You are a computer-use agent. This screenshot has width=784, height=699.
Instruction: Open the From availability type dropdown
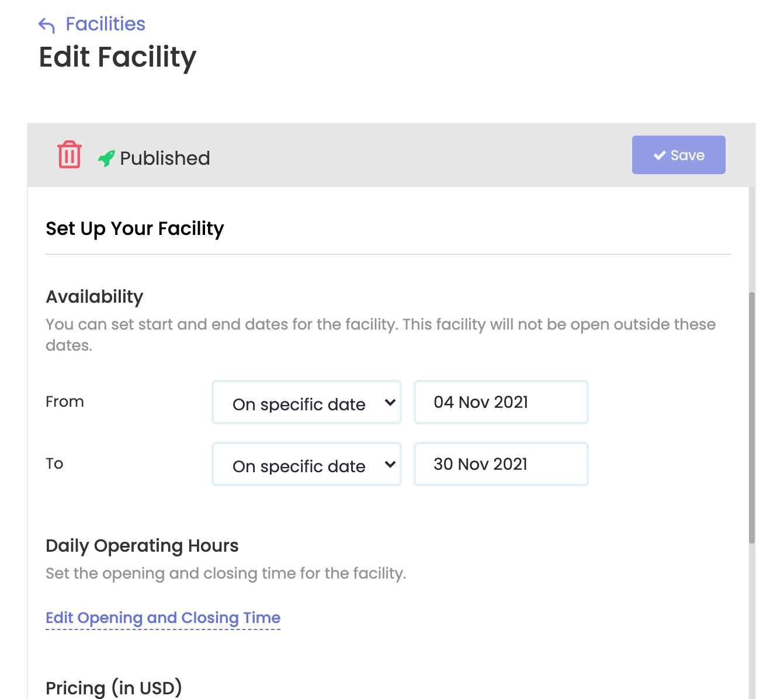[x=307, y=402]
